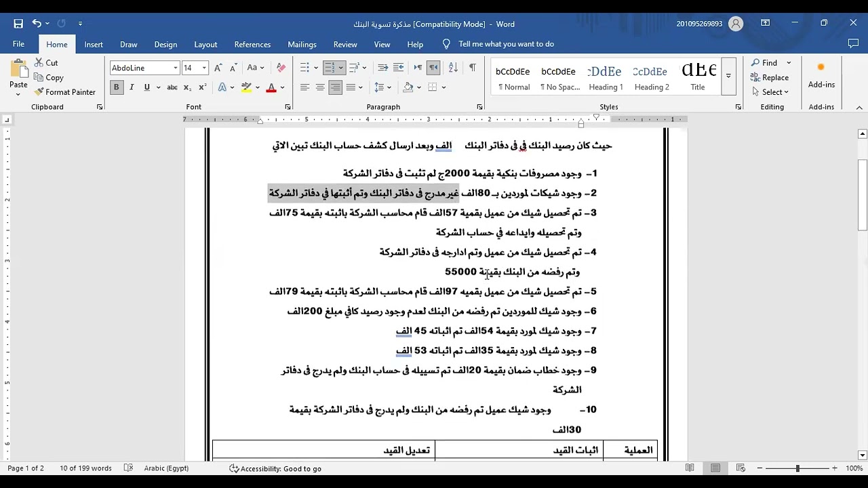Screen dimensions: 868x488
Task: Toggle justify alignment
Action: click(x=351, y=87)
